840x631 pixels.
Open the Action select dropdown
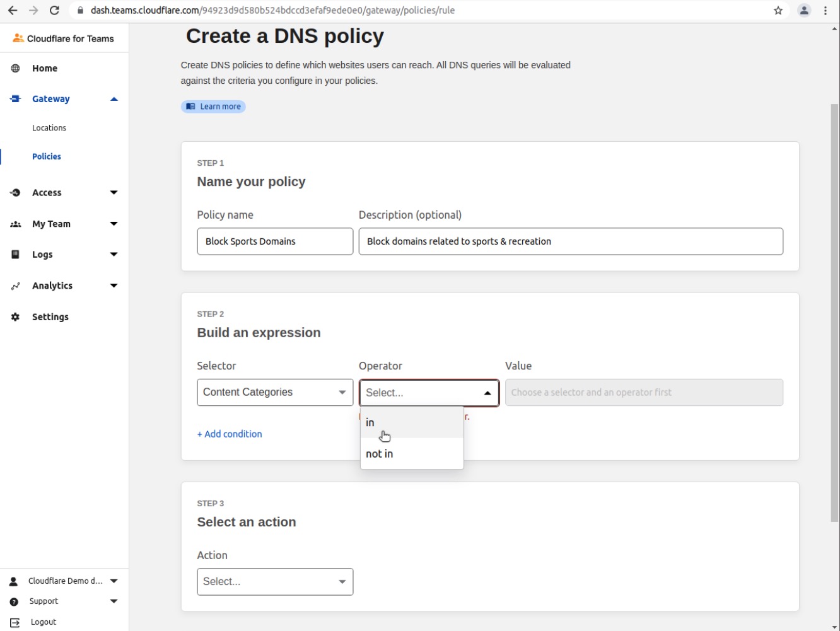(275, 582)
